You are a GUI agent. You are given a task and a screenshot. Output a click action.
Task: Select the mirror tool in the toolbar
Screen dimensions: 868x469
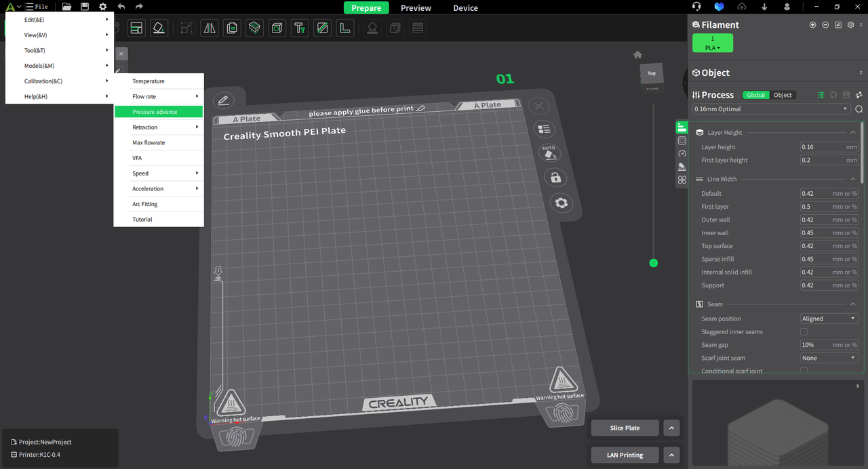click(x=209, y=28)
